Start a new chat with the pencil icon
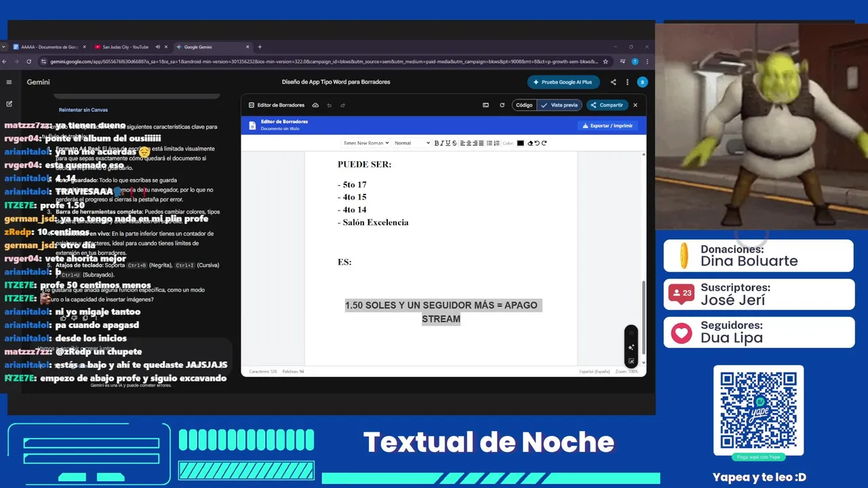The width and height of the screenshot is (868, 488). [9, 104]
